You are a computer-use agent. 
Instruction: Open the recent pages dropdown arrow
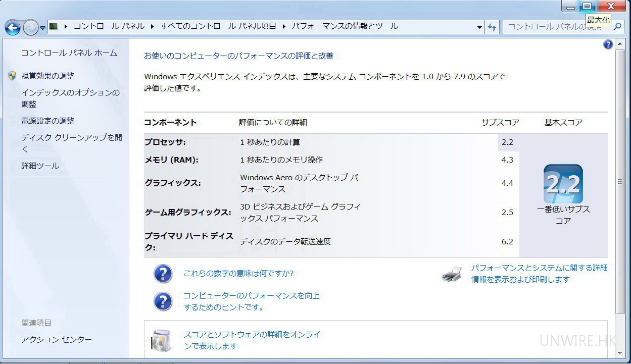[42, 28]
